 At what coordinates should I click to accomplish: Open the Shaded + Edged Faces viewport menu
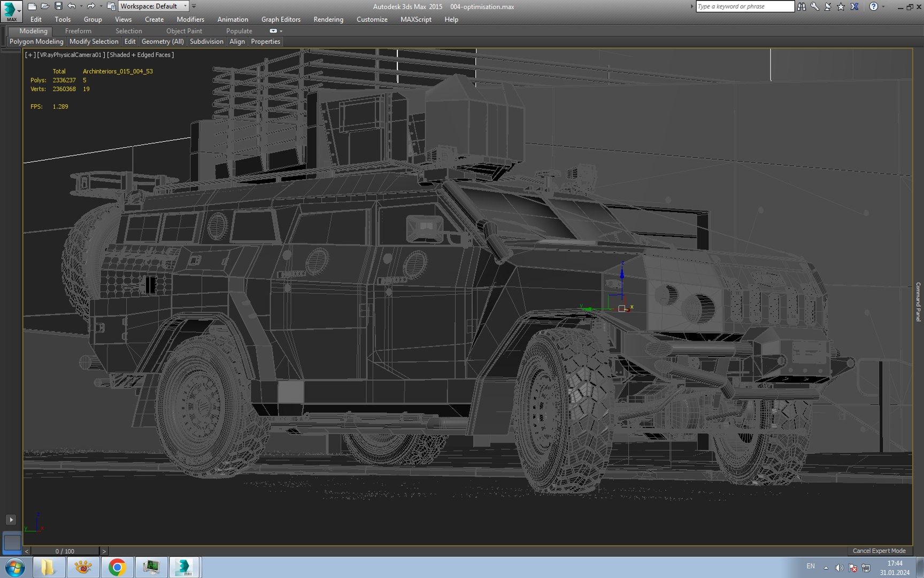[140, 55]
